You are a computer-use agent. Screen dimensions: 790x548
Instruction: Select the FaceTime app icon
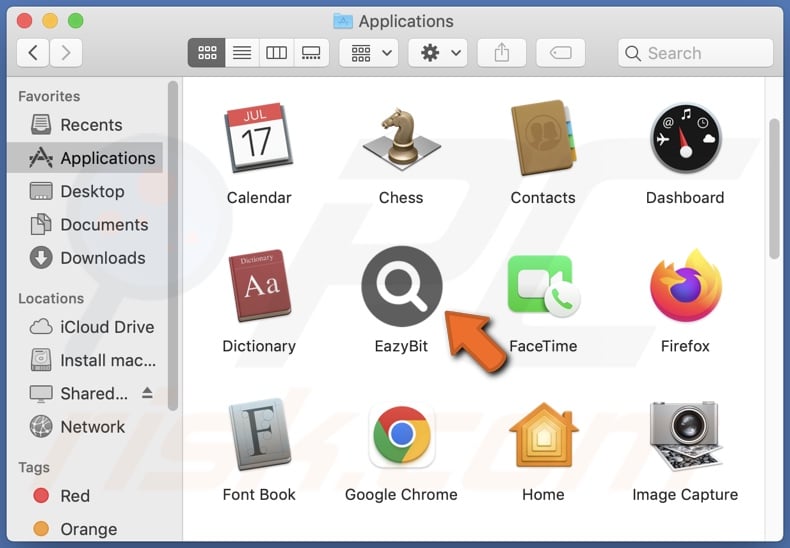[x=544, y=286]
